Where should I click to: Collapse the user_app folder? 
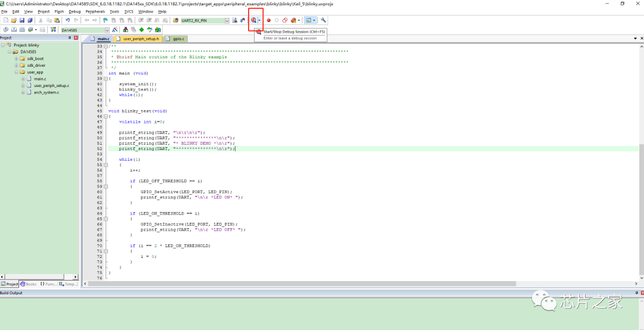(17, 72)
